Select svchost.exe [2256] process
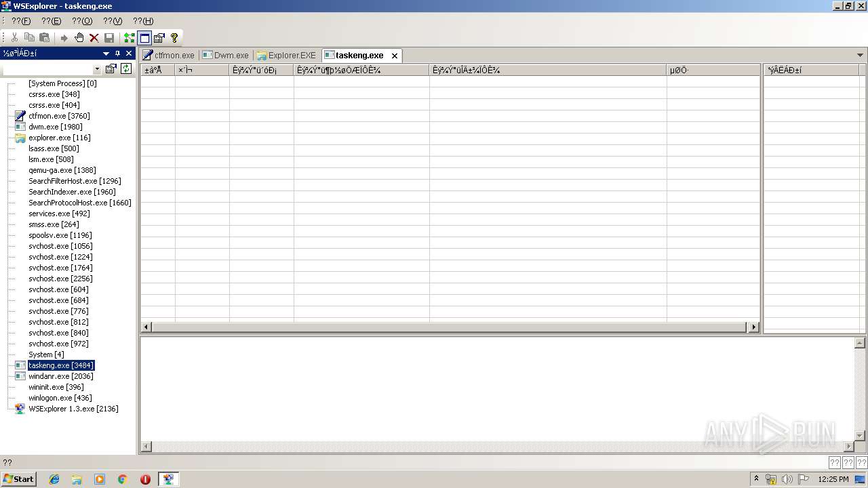This screenshot has width=868, height=488. coord(60,279)
